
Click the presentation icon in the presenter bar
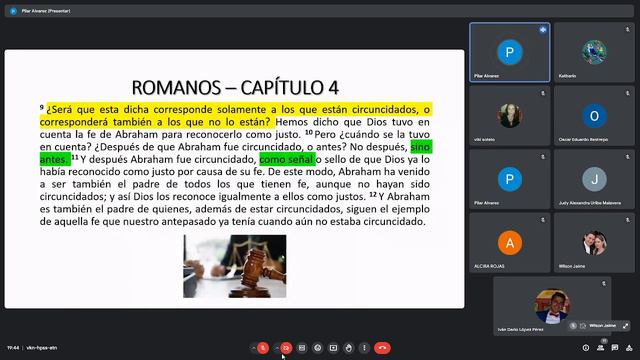(13, 11)
